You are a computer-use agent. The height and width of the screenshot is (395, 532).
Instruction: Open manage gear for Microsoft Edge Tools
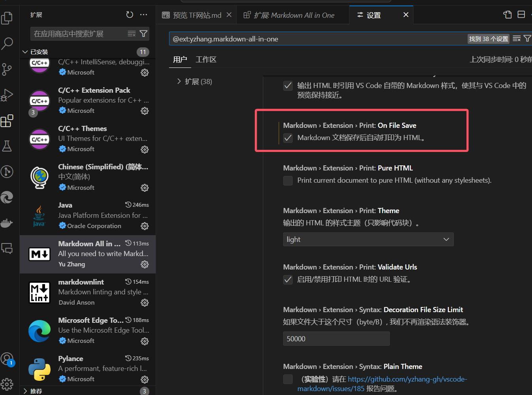pos(145,341)
